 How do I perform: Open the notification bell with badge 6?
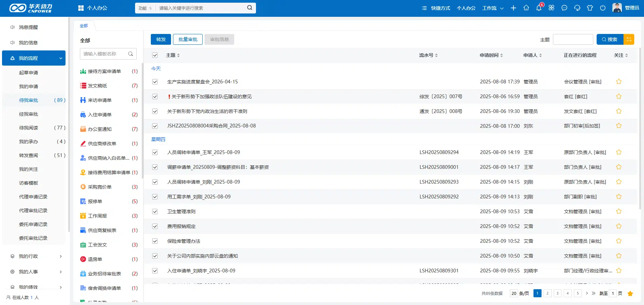pos(539,8)
